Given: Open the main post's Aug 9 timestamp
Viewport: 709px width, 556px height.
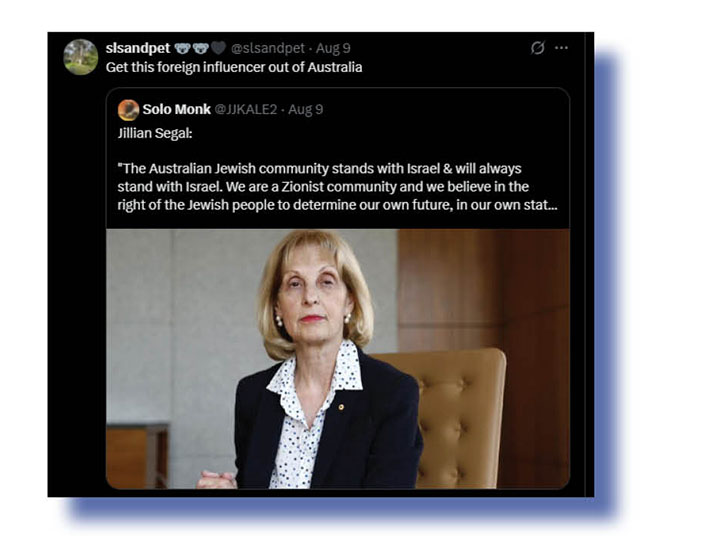Looking at the screenshot, I should coord(333,48).
